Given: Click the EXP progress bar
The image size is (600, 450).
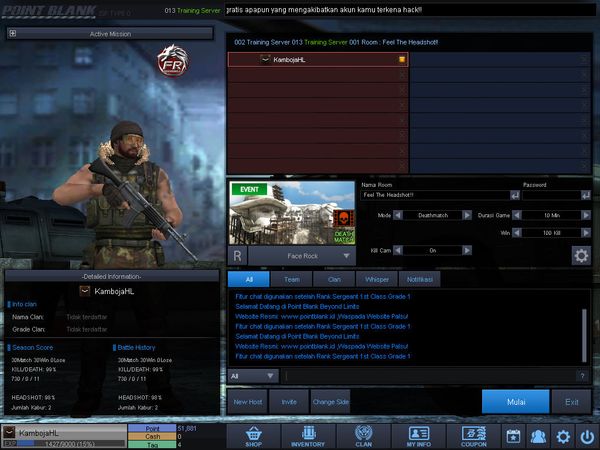Looking at the screenshot, I should tap(71, 443).
